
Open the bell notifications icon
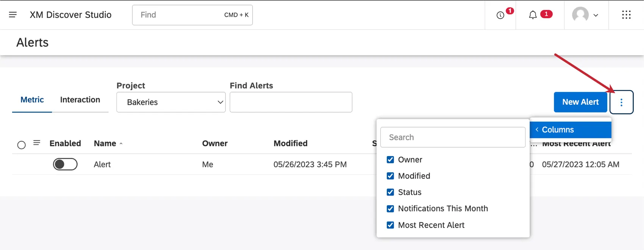[x=533, y=15]
